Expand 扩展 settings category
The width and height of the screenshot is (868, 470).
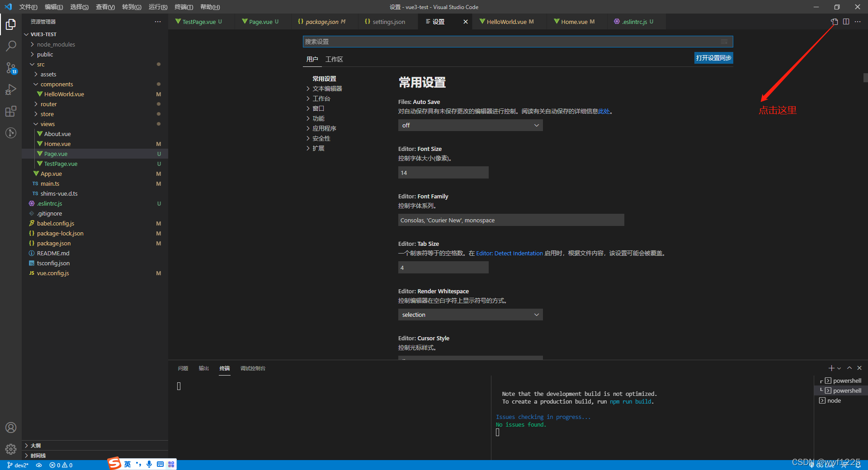(x=315, y=148)
